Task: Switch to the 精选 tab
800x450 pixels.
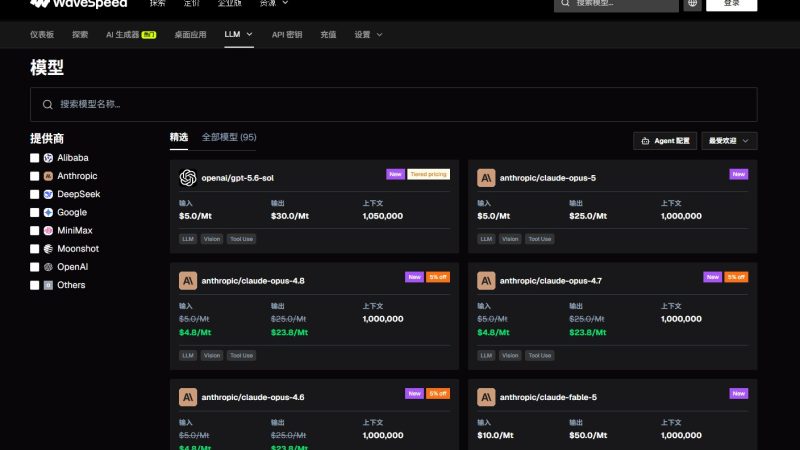Action: pyautogui.click(x=179, y=137)
